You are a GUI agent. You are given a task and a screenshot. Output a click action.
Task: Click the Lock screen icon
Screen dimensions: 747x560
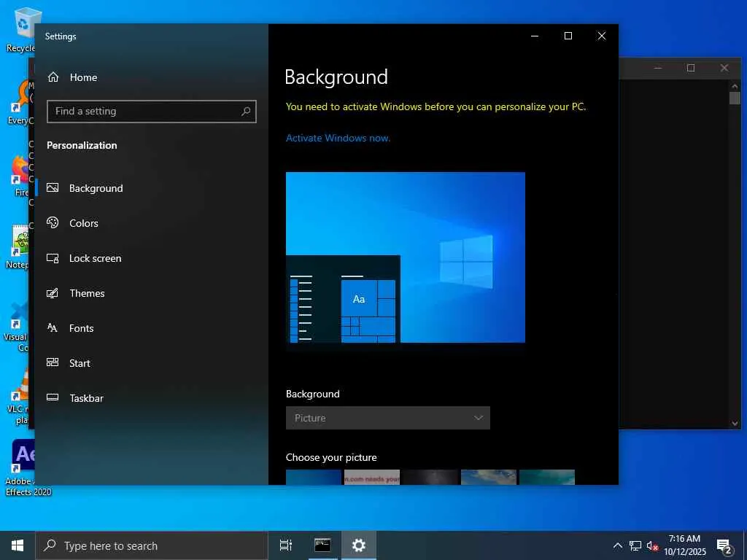[53, 258]
